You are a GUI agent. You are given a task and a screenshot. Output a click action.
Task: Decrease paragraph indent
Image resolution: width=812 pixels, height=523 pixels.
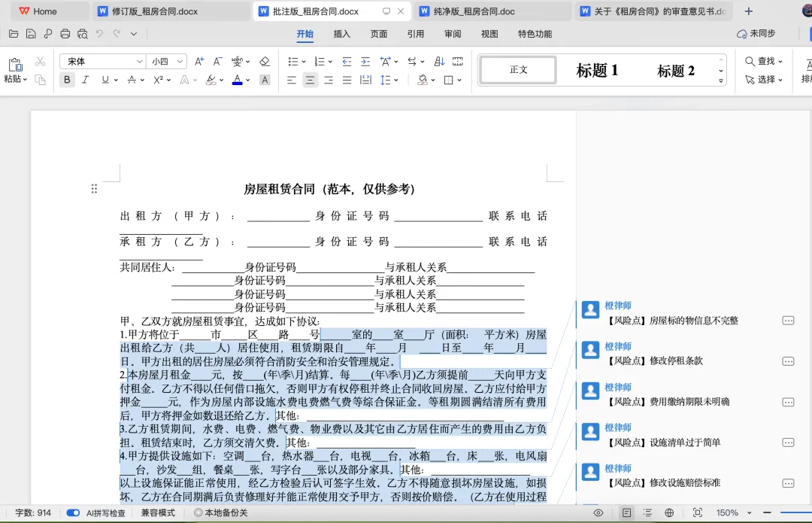tap(347, 61)
